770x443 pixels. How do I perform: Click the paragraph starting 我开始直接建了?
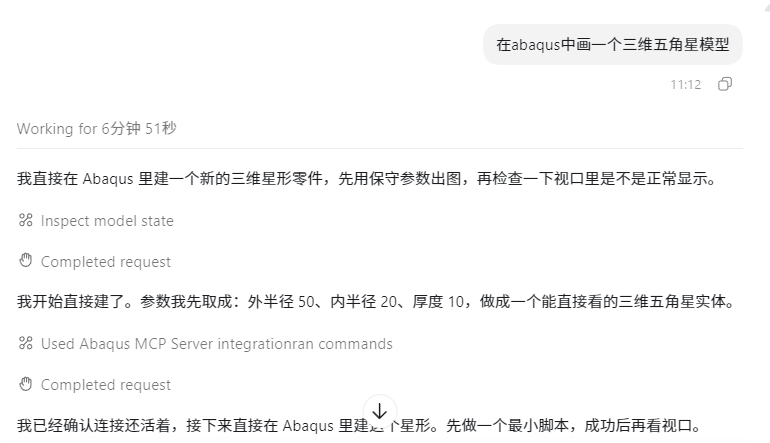pos(376,302)
